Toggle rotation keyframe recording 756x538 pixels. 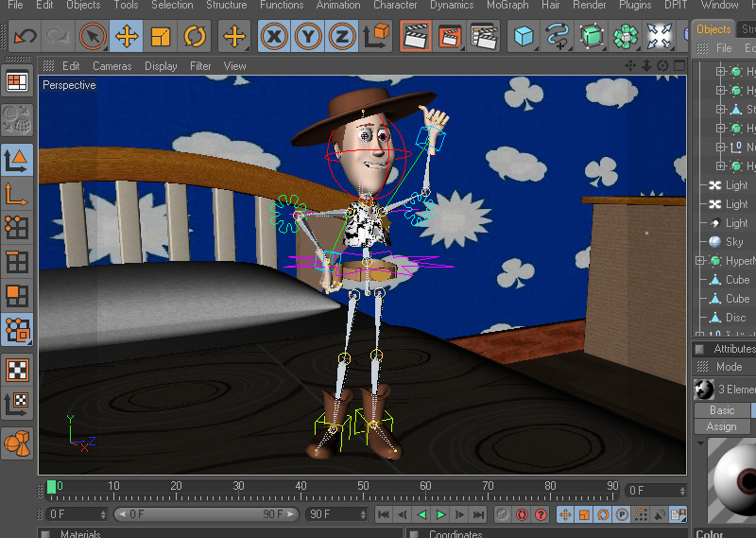603,514
